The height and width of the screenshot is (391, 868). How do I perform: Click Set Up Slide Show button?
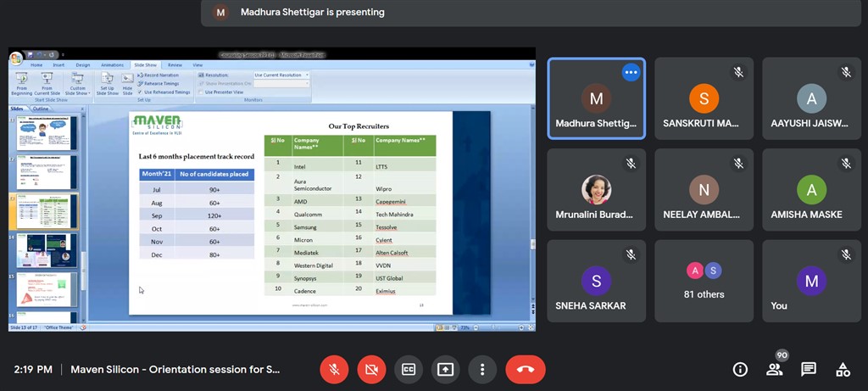[x=108, y=84]
